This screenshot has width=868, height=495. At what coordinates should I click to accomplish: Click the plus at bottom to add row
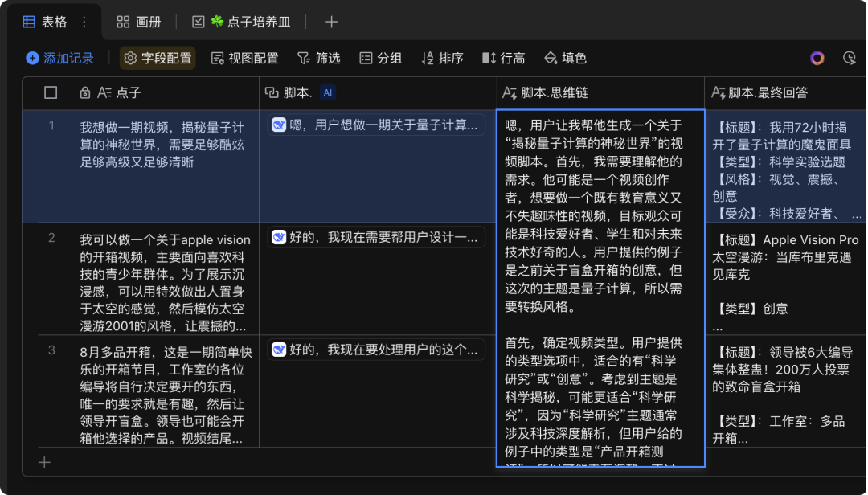(44, 462)
